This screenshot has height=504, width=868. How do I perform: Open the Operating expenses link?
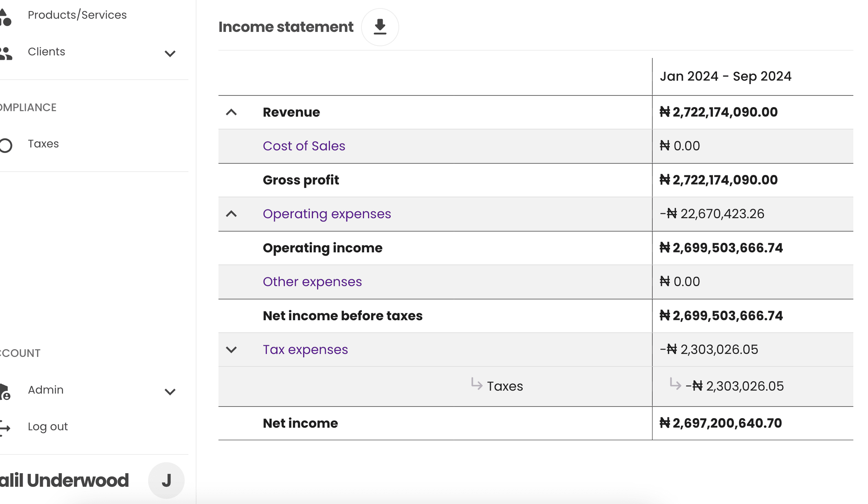click(327, 214)
